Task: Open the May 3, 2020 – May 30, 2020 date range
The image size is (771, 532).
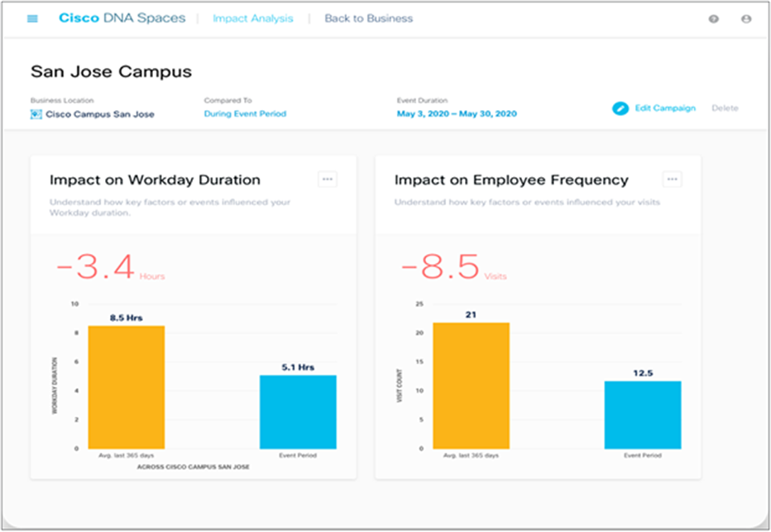Action: point(457,113)
